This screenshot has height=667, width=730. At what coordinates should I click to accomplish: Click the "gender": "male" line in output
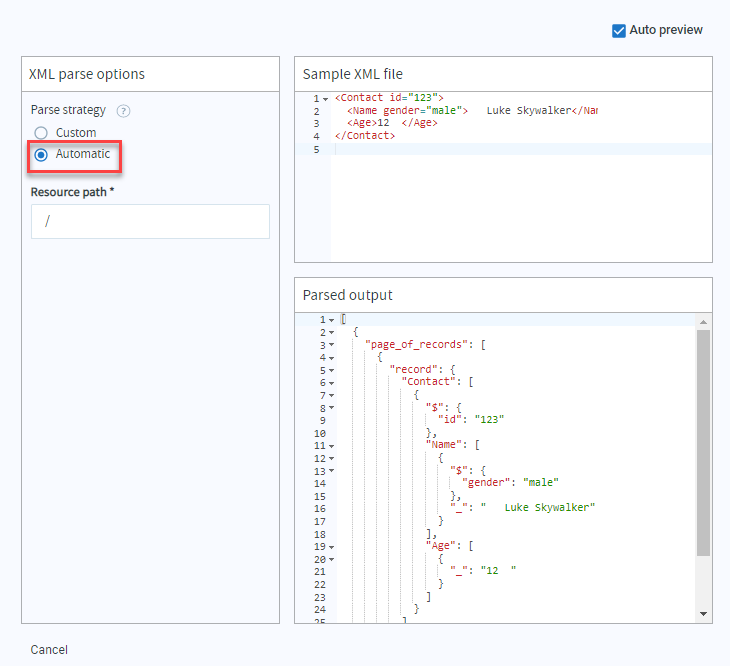pos(510,483)
